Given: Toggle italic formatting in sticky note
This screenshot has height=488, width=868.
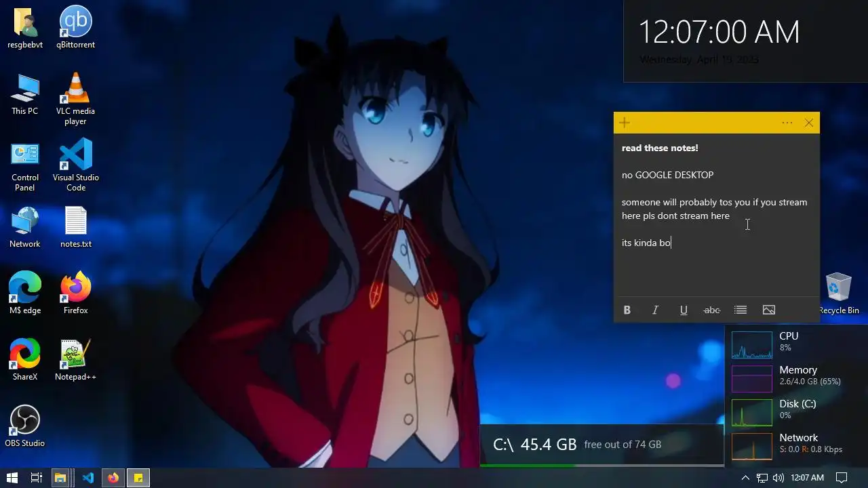Looking at the screenshot, I should click(655, 310).
